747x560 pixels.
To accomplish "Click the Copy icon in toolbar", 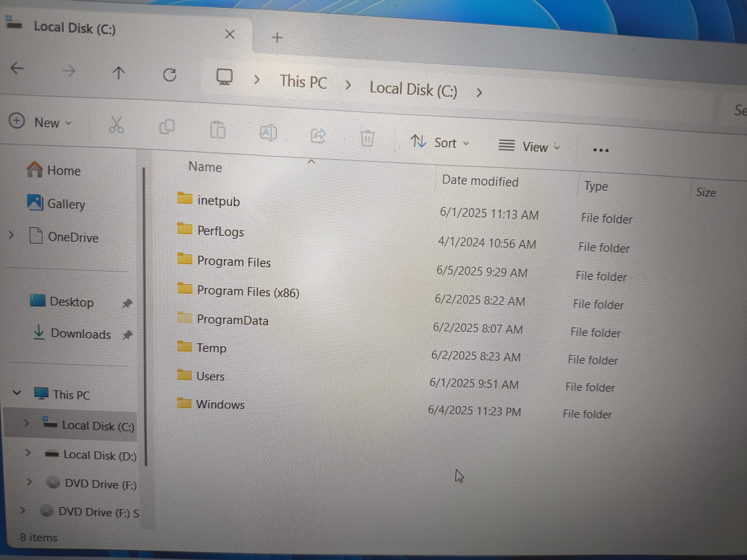I will point(167,127).
